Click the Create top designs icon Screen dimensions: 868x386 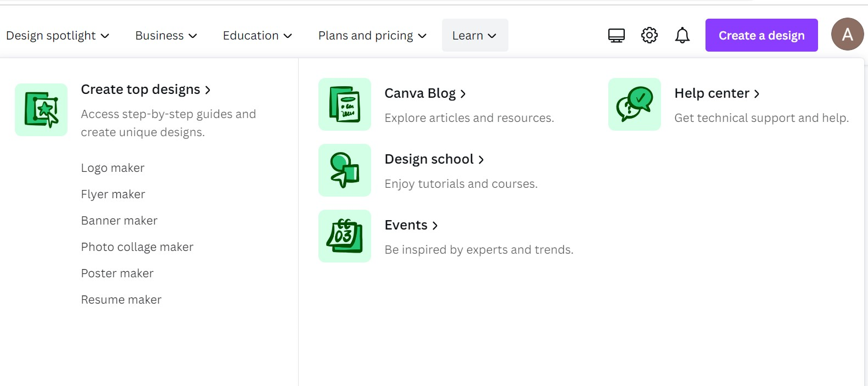pyautogui.click(x=41, y=110)
